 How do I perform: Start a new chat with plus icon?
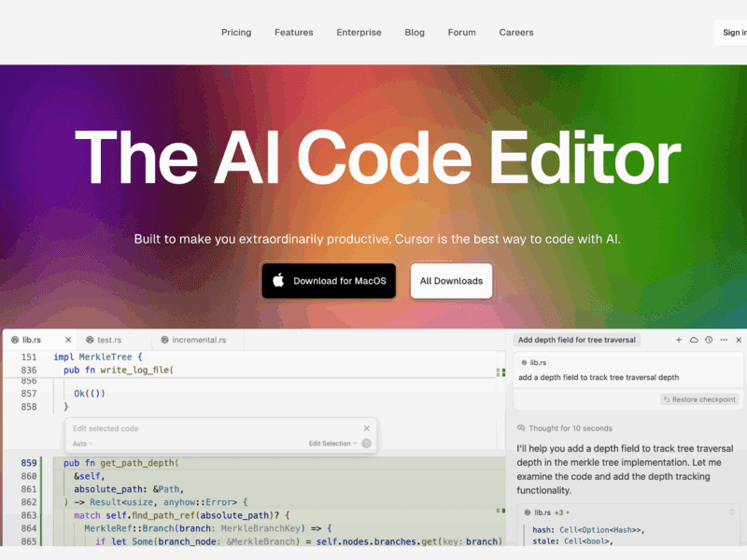[679, 340]
